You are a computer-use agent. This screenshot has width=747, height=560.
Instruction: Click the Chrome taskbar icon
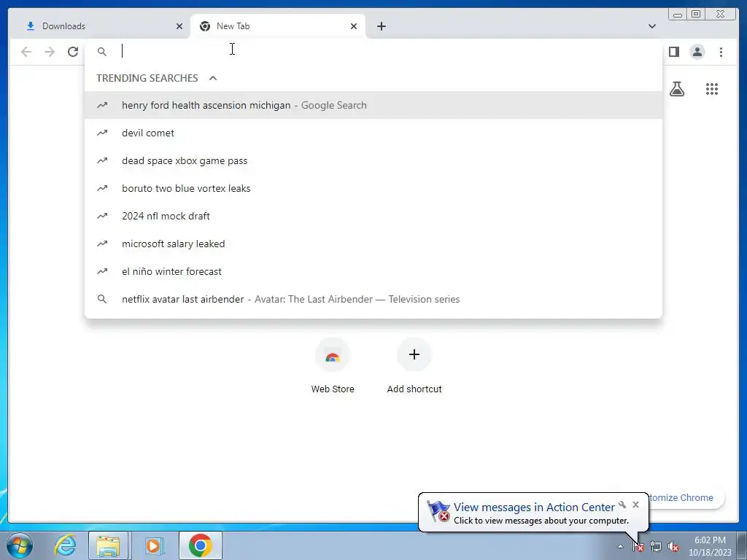(x=201, y=545)
